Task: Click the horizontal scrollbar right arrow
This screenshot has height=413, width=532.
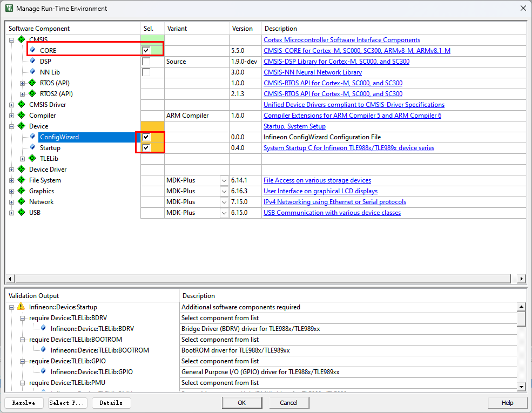Action: coord(522,279)
